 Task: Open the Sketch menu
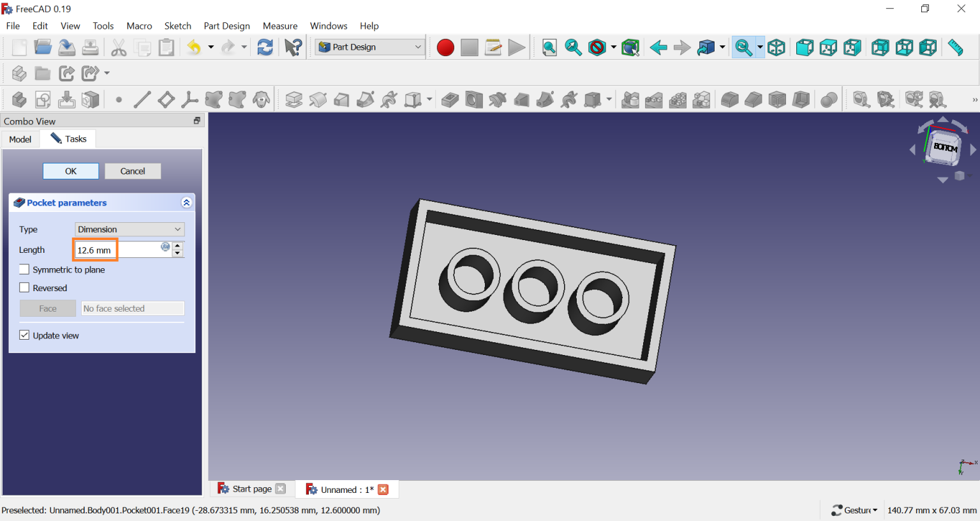(x=177, y=26)
